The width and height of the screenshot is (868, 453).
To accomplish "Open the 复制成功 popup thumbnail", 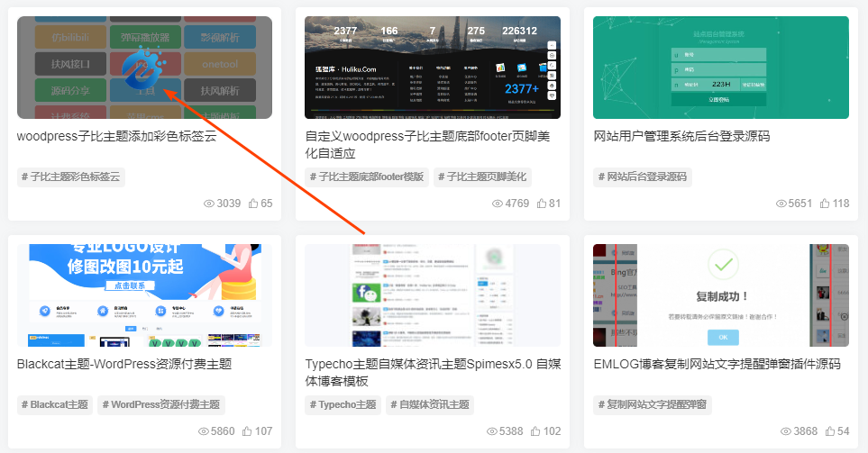I will [721, 295].
